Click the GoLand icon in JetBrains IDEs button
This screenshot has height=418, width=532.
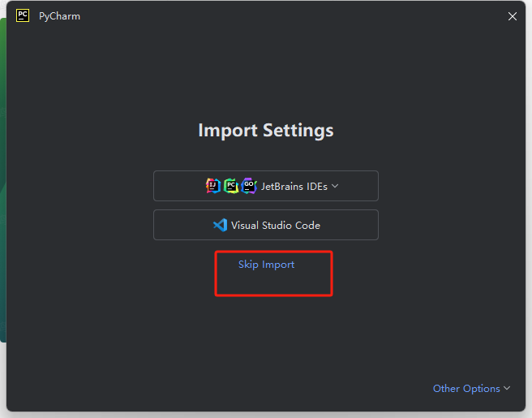249,186
